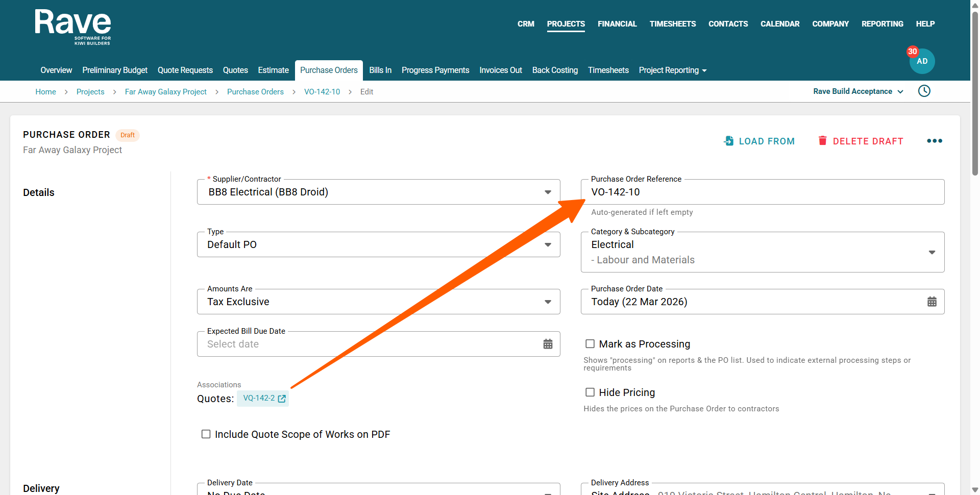Expand the Supplier/Contractor dropdown
Image resolution: width=980 pixels, height=495 pixels.
pyautogui.click(x=548, y=192)
